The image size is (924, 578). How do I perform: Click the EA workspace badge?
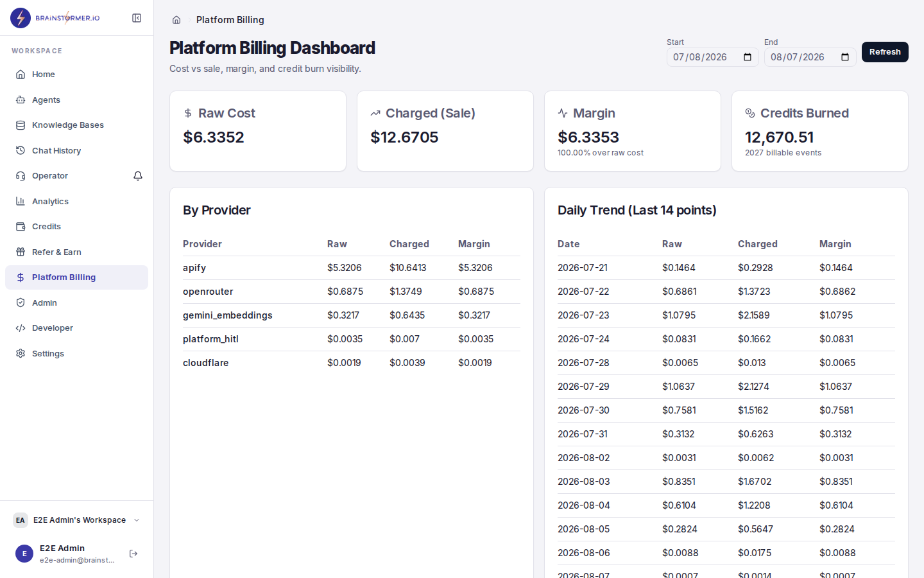21,520
